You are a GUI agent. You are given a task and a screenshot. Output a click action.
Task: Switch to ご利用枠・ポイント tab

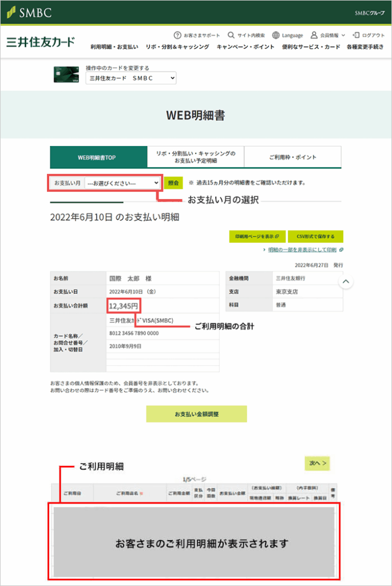(x=292, y=157)
